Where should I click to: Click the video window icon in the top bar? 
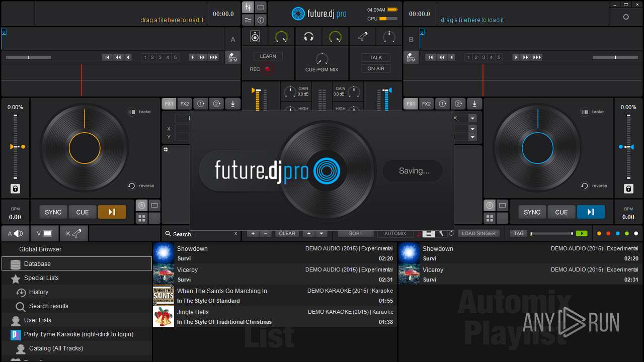261,7
